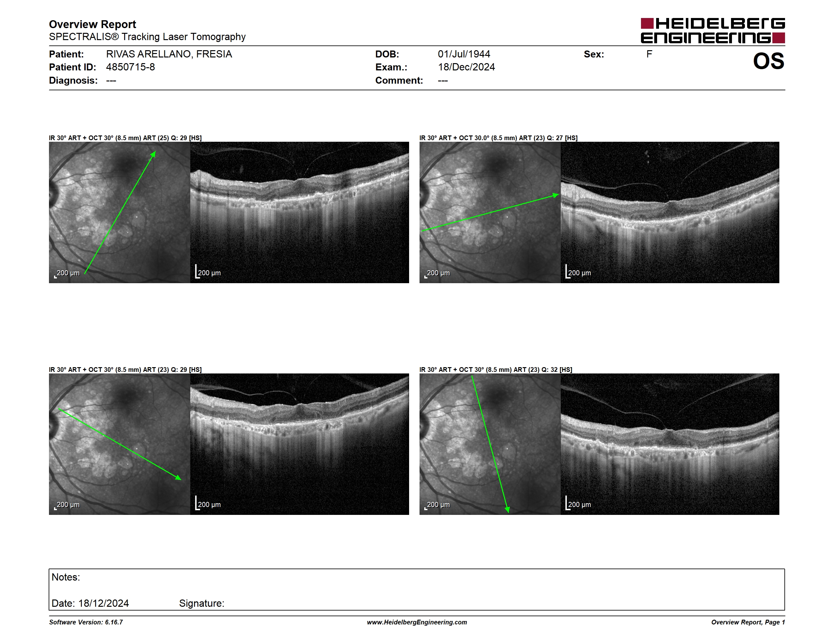Image resolution: width=834 pixels, height=644 pixels.
Task: Click scan caption with 'Q: 27 [HS]'
Action: pos(498,138)
